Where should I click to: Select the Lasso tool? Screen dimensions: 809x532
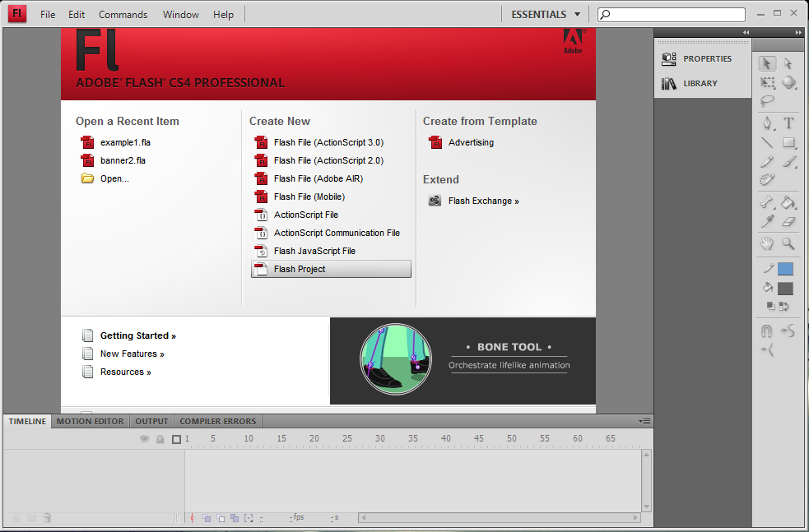click(767, 101)
